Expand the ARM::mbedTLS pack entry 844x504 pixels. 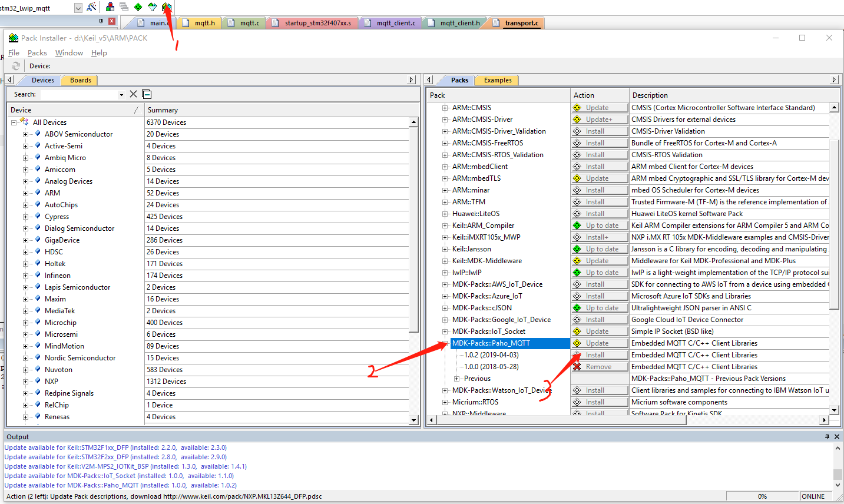445,178
